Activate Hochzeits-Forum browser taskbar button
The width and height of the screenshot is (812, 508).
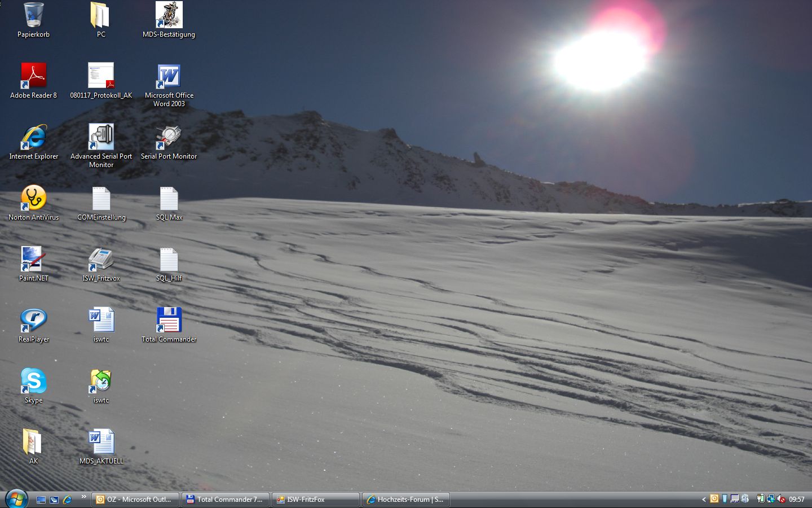point(406,500)
